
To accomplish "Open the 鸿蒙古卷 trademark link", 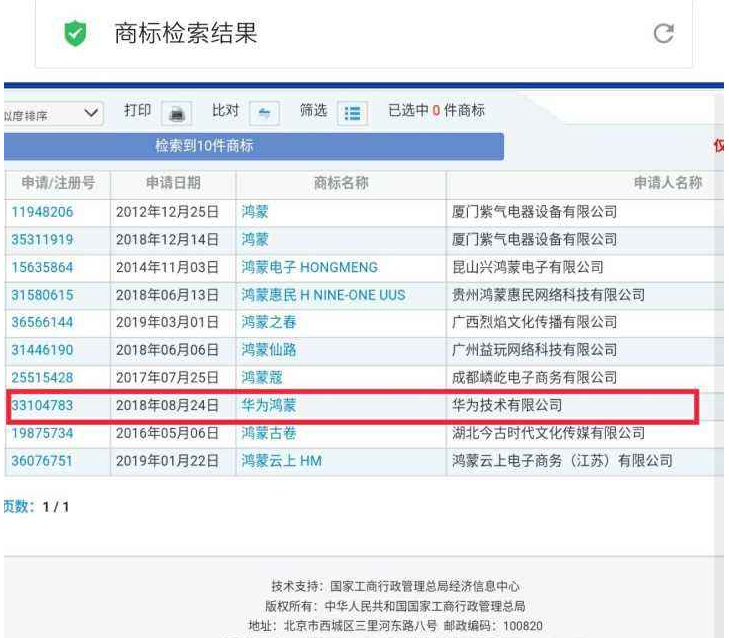I will pyautogui.click(x=269, y=433).
